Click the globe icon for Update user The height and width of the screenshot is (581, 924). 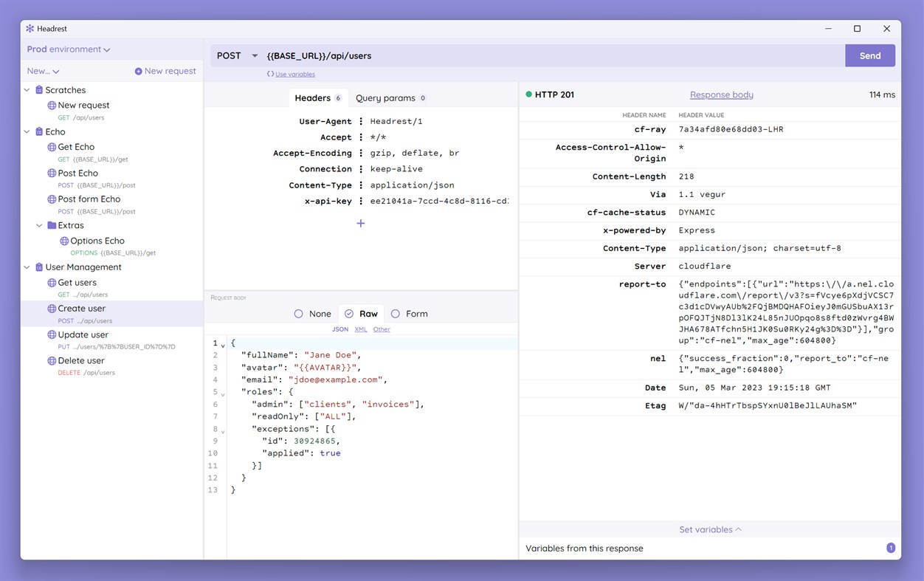click(52, 335)
